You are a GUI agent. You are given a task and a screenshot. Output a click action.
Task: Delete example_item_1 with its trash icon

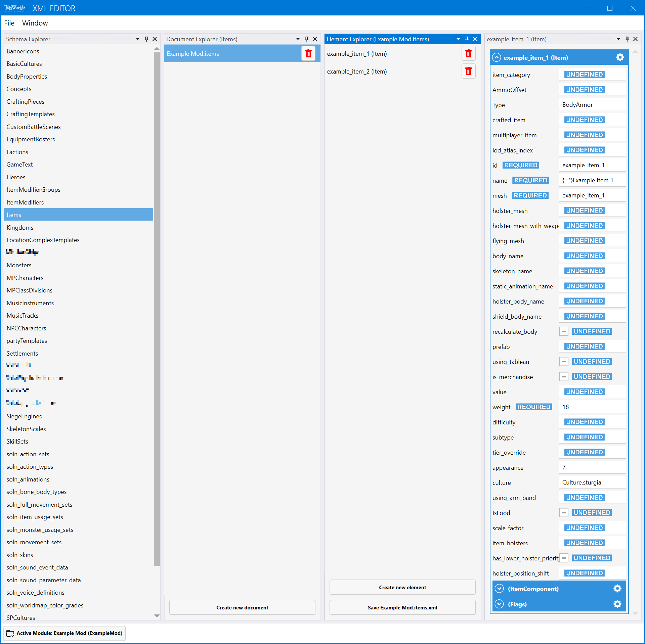(x=468, y=53)
